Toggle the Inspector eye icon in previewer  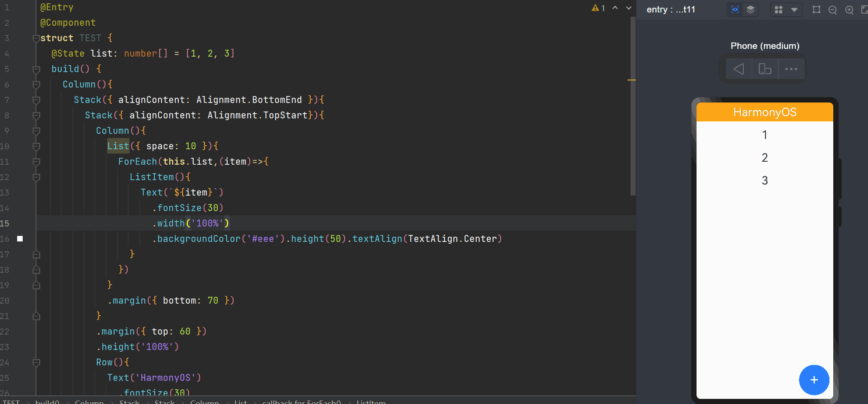735,9
